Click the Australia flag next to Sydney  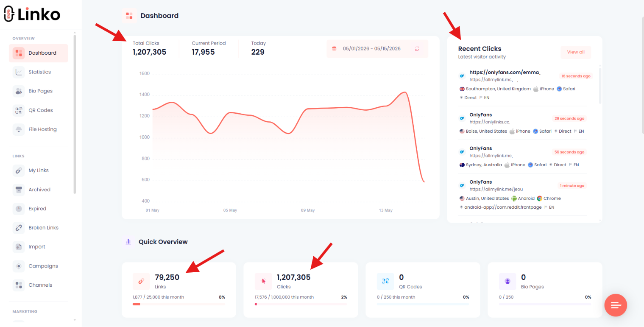tap(462, 165)
